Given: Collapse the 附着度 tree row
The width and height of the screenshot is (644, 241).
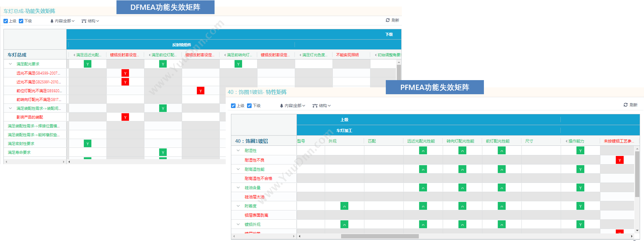Looking at the screenshot, I should (238, 206).
